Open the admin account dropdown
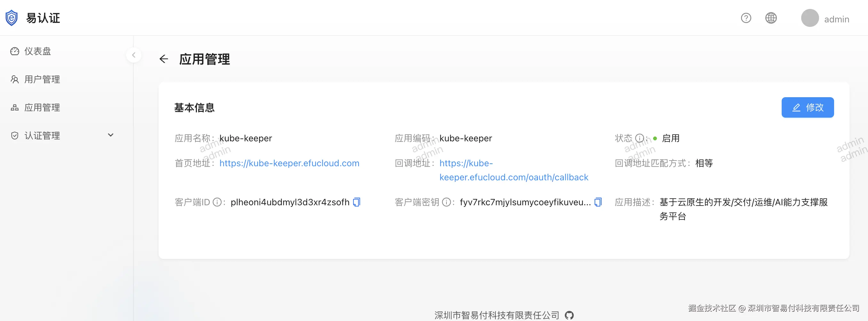Viewport: 868px width, 321px height. pos(836,19)
